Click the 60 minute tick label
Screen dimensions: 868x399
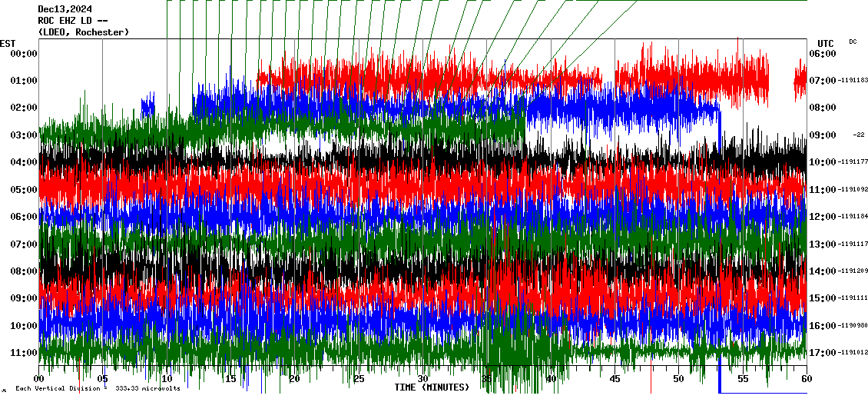(x=807, y=379)
